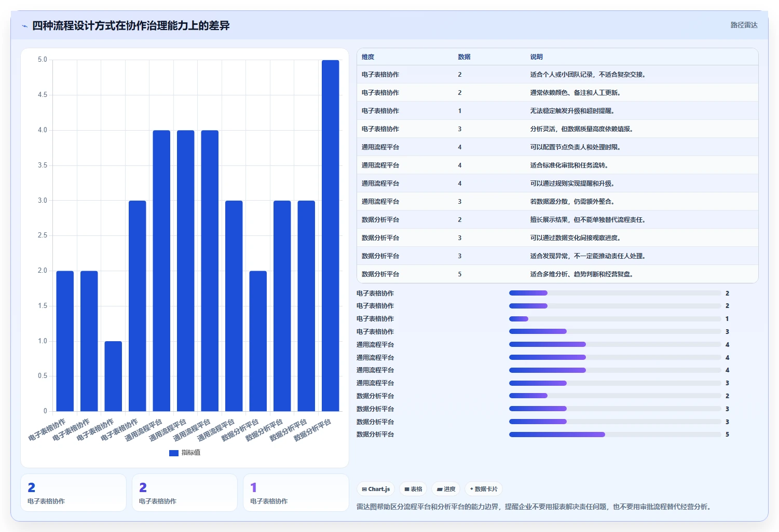The height and width of the screenshot is (532, 779).
Task: Click the Chart.js chip icon
Action: coord(364,489)
